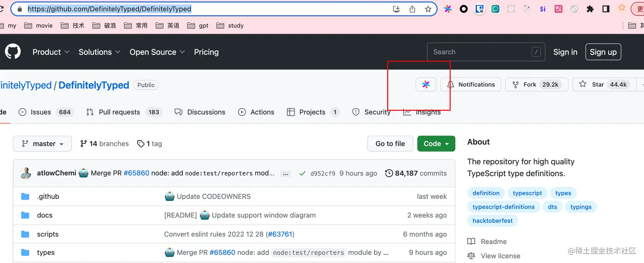Open the scripts folder

coord(48,234)
